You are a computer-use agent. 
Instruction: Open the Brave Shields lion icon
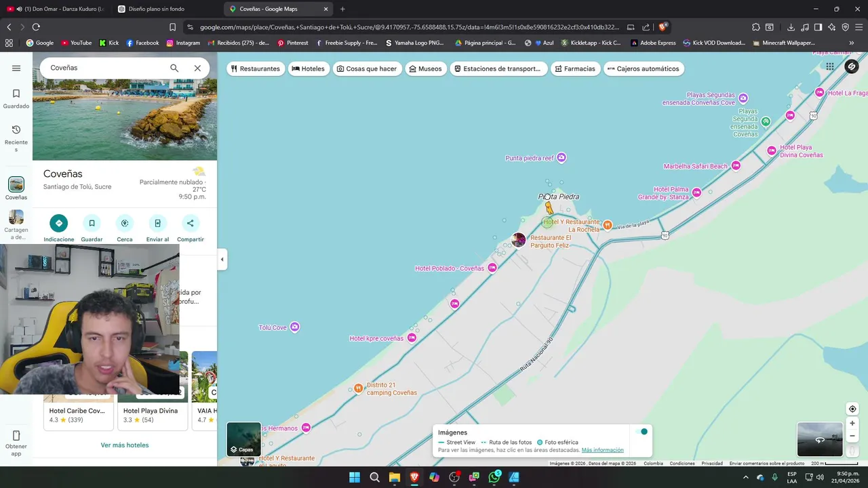[x=663, y=27]
